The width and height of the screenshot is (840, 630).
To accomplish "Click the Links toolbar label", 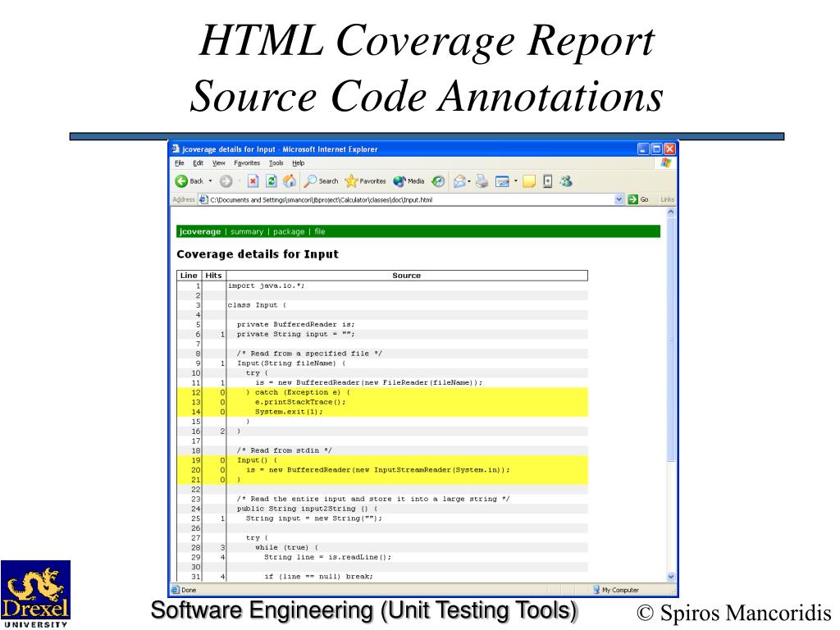I will pos(668,199).
